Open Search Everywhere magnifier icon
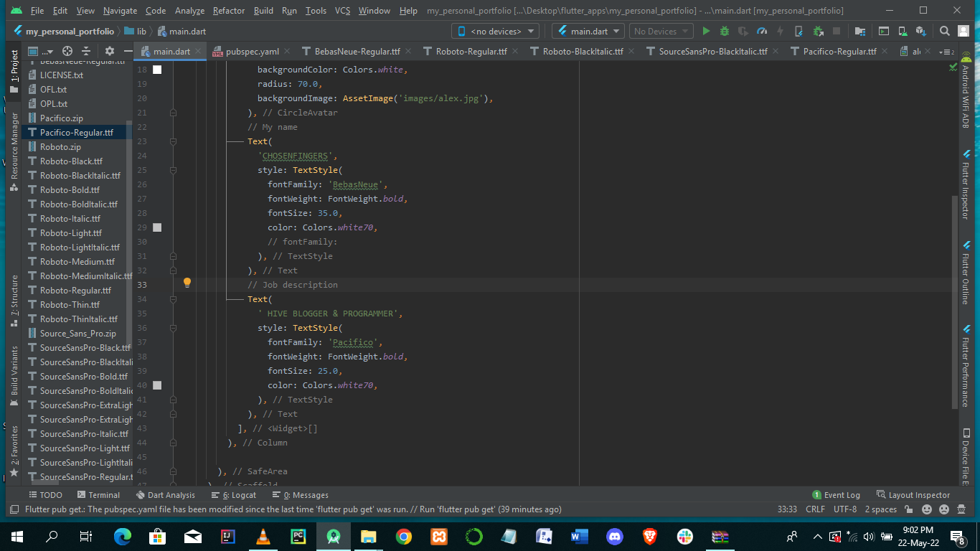This screenshot has width=980, height=551. (x=945, y=32)
